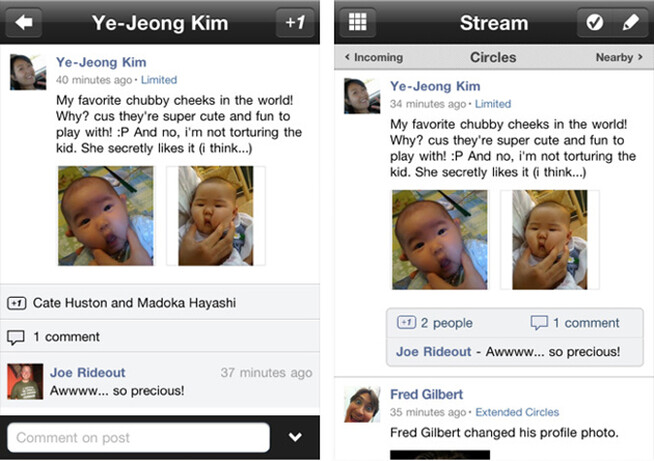The height and width of the screenshot is (461, 654).
Task: Open the grid menu icon in Stream
Action: coord(357,23)
